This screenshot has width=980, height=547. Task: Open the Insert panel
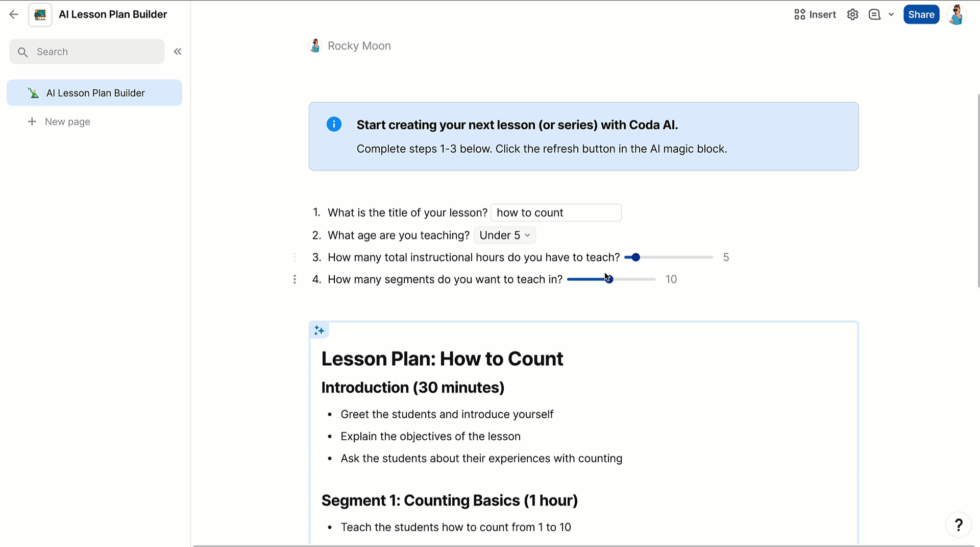[x=815, y=14]
